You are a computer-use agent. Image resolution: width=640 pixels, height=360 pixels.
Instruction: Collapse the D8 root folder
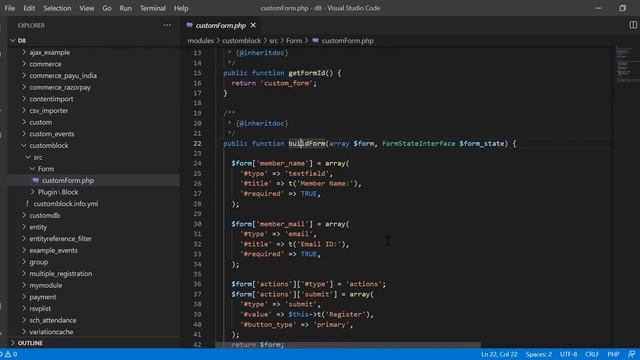pos(12,40)
